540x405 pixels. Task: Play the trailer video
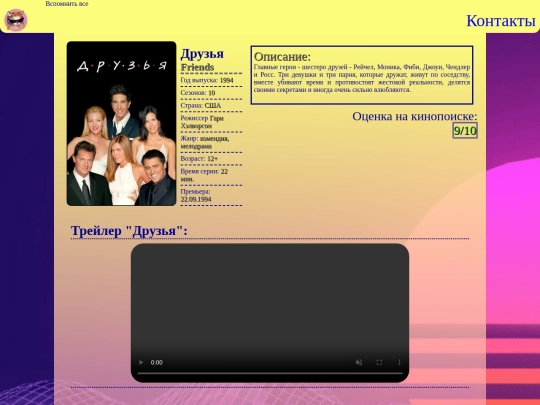pyautogui.click(x=141, y=362)
